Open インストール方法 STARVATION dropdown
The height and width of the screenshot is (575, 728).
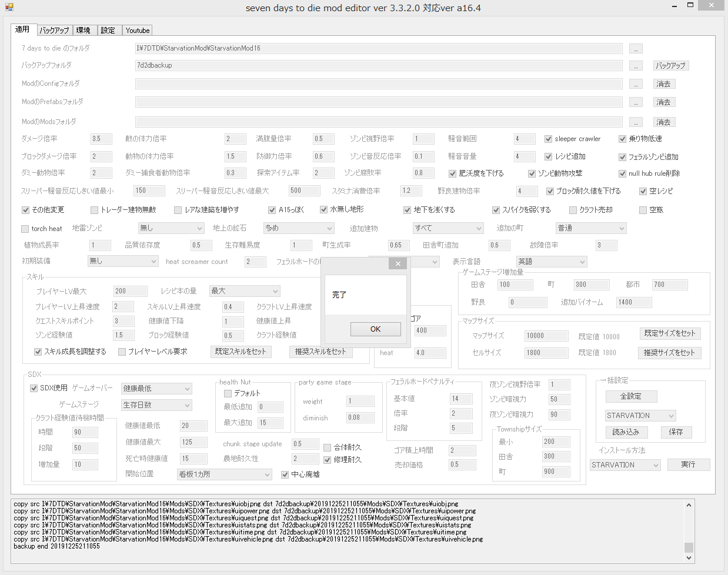pos(626,465)
